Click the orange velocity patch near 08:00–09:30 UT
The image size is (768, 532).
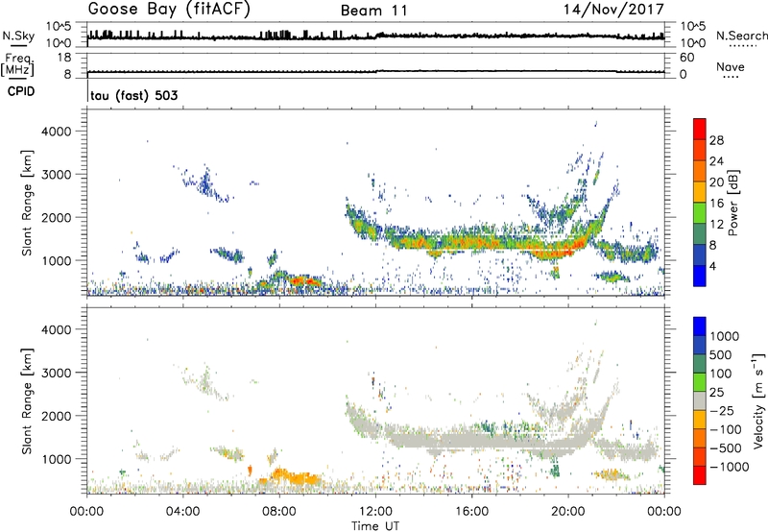point(294,476)
